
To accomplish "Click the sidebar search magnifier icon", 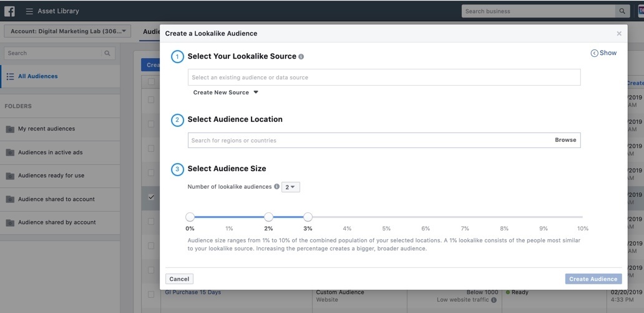I will point(108,53).
